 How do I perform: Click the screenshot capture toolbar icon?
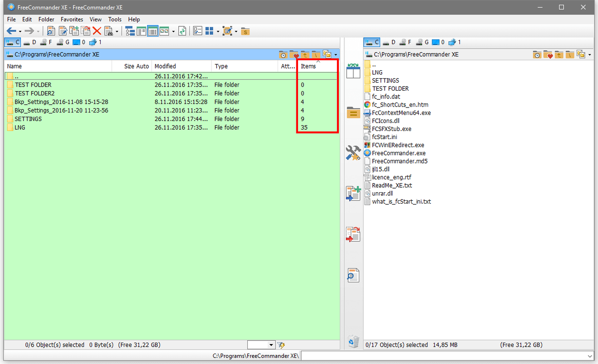coord(228,31)
